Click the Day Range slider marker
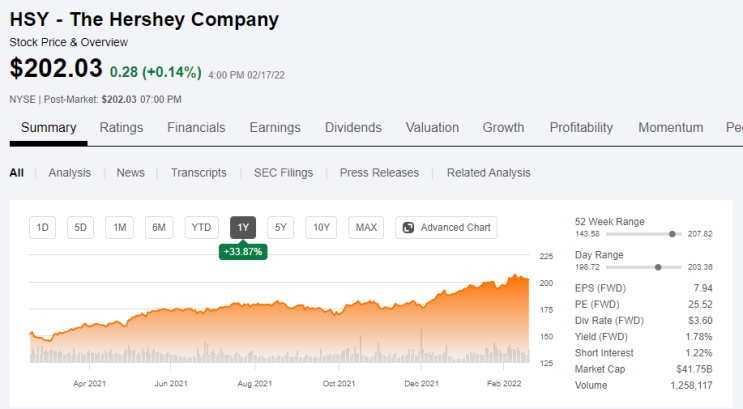Image resolution: width=743 pixels, height=409 pixels. click(658, 267)
